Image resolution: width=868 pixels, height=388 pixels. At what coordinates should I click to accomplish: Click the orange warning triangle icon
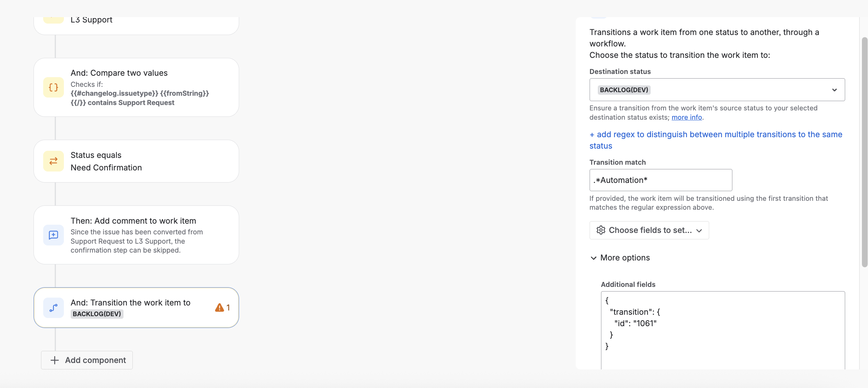coord(219,308)
